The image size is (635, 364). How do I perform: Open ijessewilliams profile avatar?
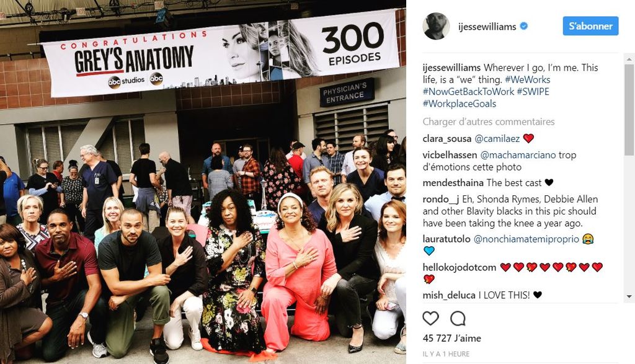(436, 26)
